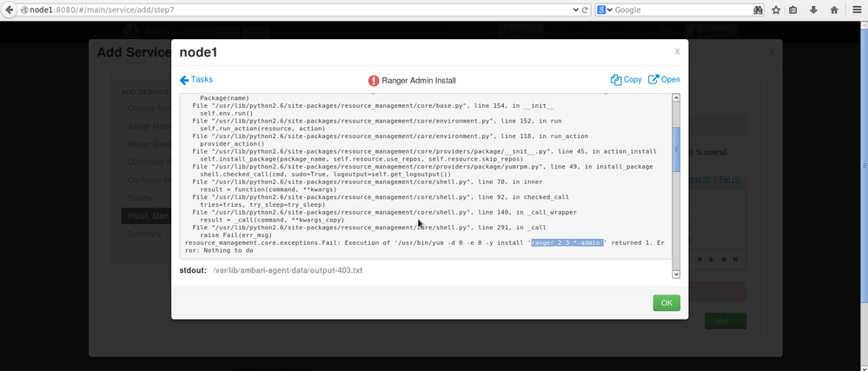Open the log in new window
868x371 pixels.
(664, 80)
